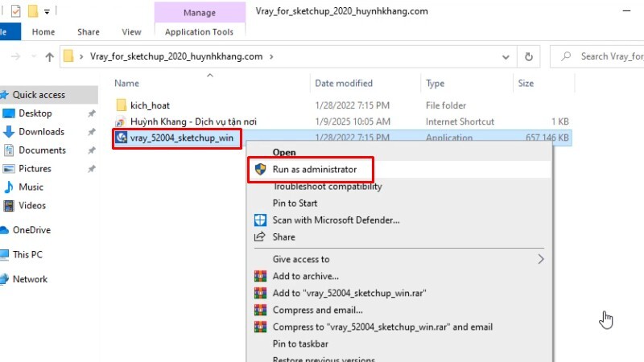Click the Huỳnh Khang shortcut icon

120,121
